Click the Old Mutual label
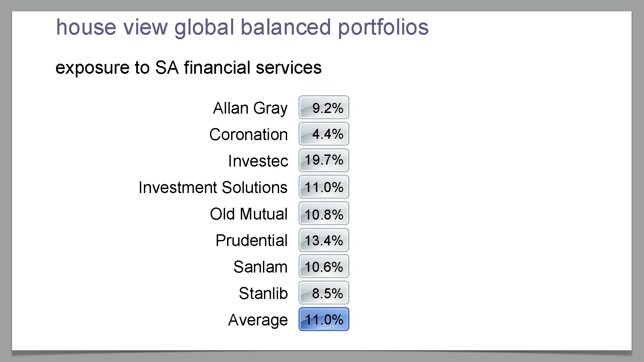This screenshot has height=362, width=644. tap(249, 214)
